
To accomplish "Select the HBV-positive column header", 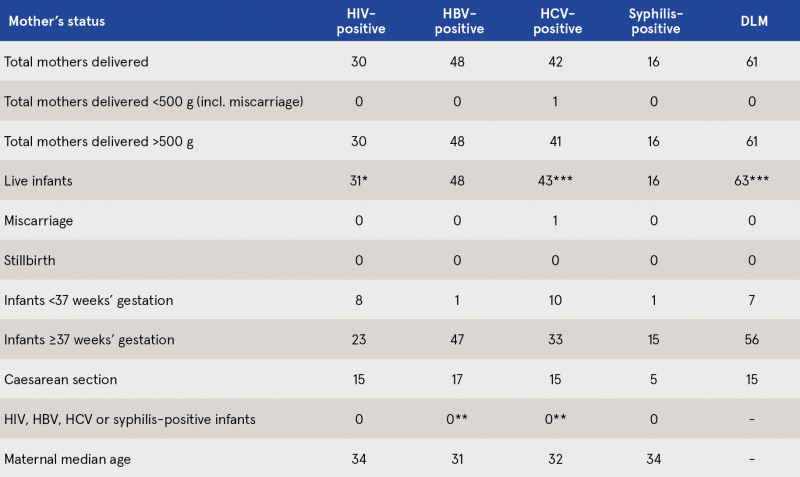I will pos(459,21).
